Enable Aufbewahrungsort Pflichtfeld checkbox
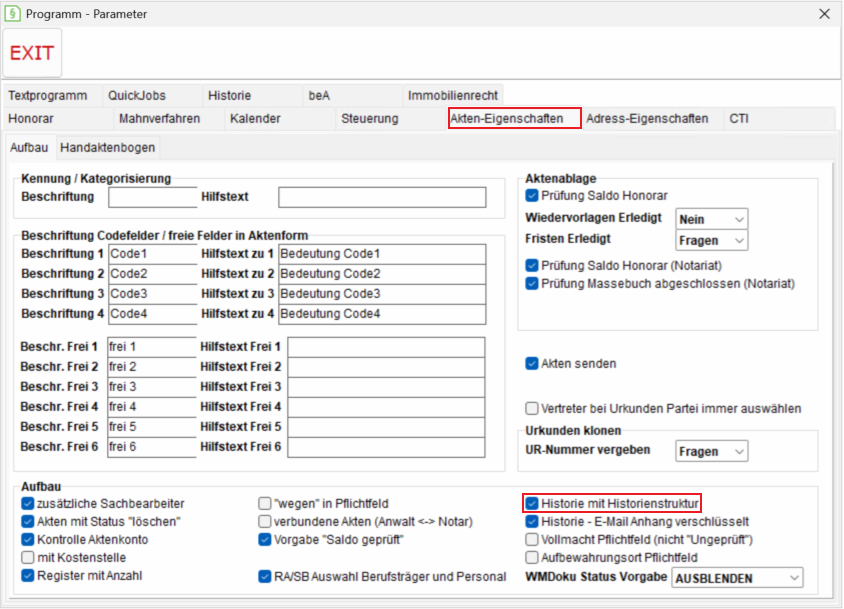The height and width of the screenshot is (609, 844). pyautogui.click(x=532, y=558)
